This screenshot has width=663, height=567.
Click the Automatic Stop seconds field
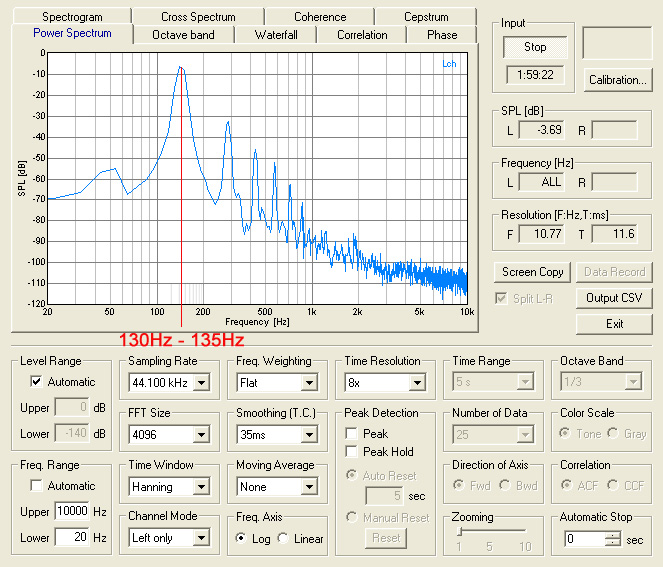(x=585, y=539)
